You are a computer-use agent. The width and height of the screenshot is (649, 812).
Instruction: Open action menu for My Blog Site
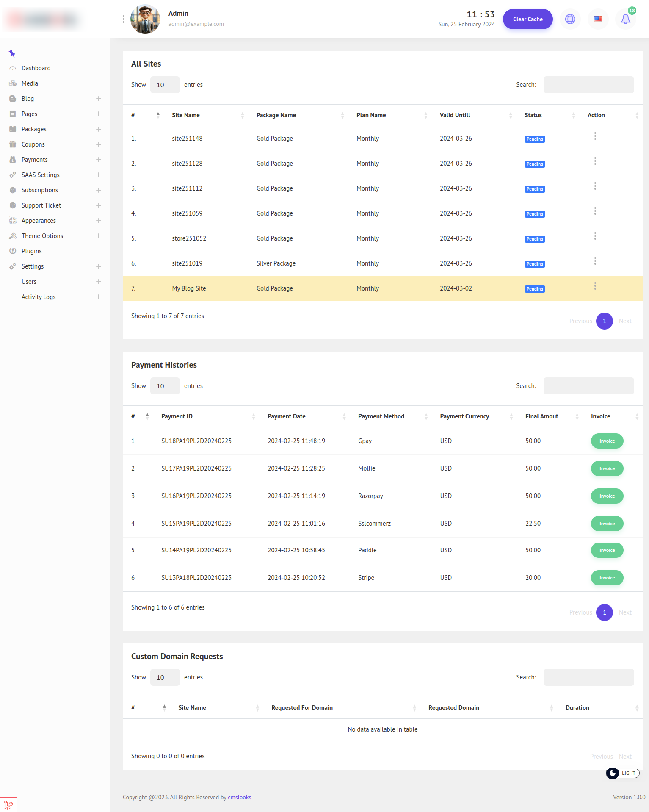coord(595,286)
